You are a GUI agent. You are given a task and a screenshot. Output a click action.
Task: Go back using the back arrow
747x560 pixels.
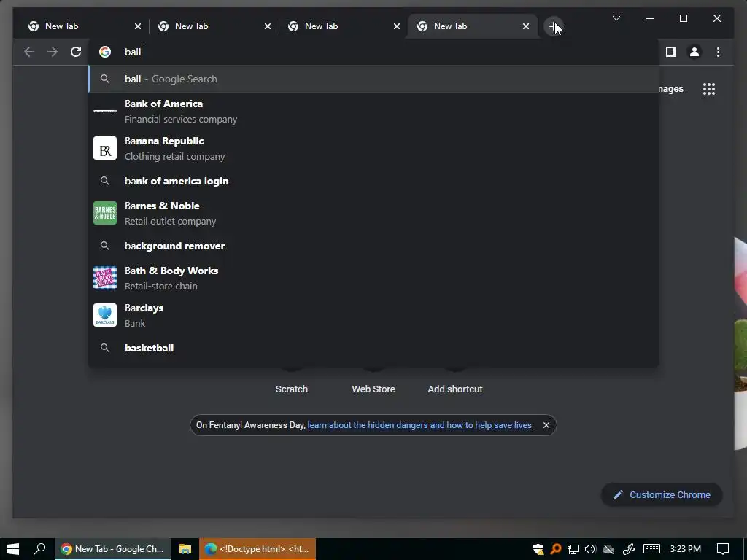click(x=29, y=52)
